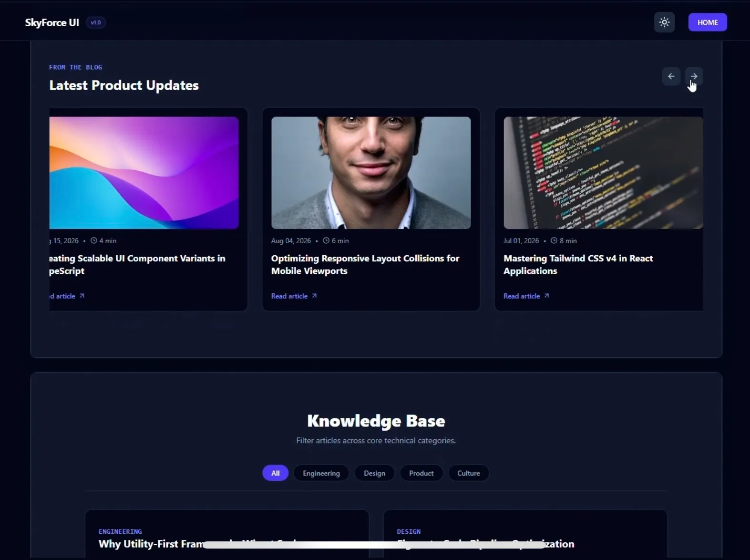The image size is (750, 560).
Task: Filter Knowledge Base by Engineering
Action: (321, 473)
